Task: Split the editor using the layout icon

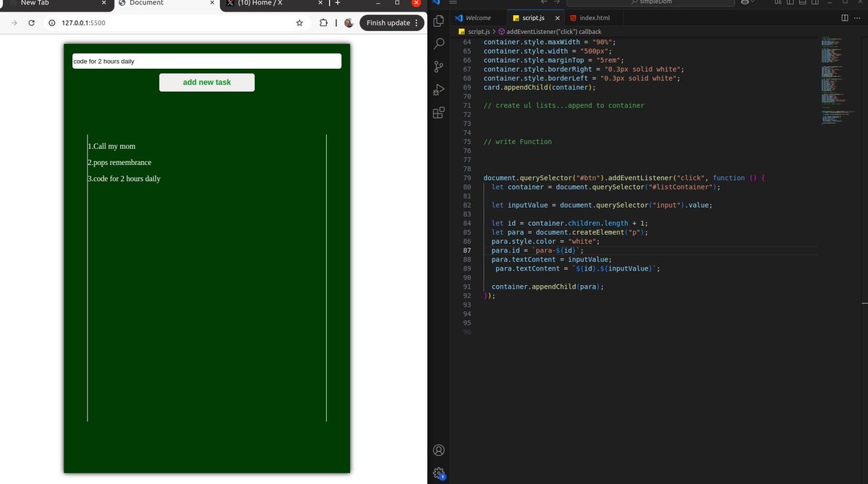Action: coord(845,17)
